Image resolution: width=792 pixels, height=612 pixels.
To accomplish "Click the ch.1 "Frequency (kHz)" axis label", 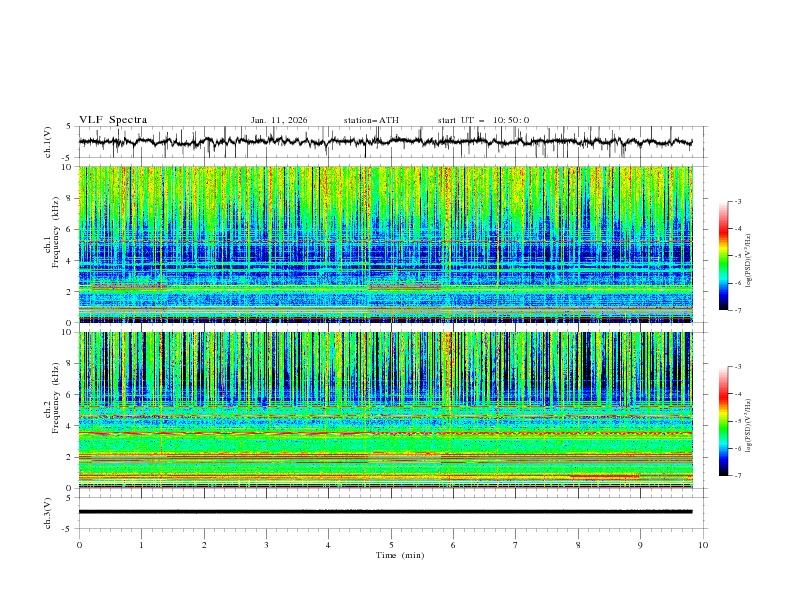I will [x=55, y=230].
